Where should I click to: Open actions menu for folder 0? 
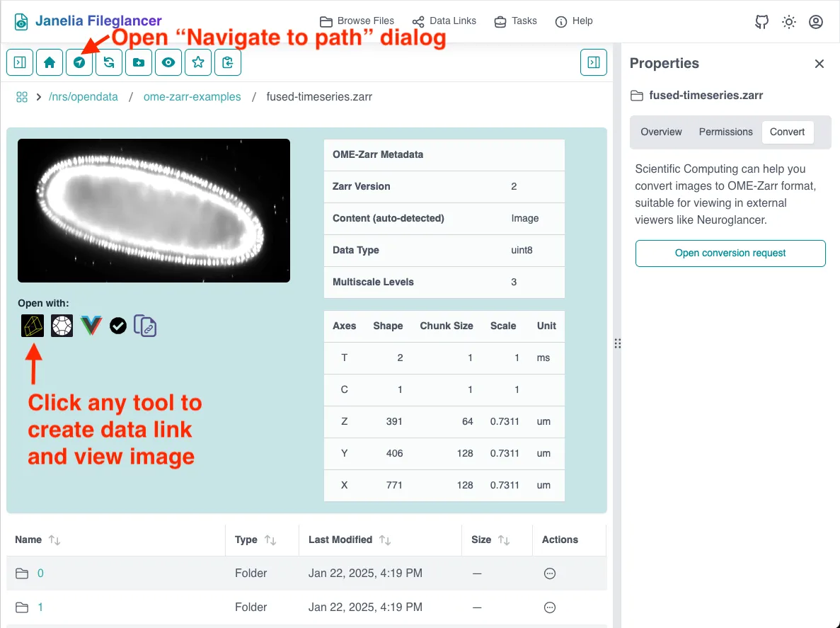pyautogui.click(x=549, y=573)
